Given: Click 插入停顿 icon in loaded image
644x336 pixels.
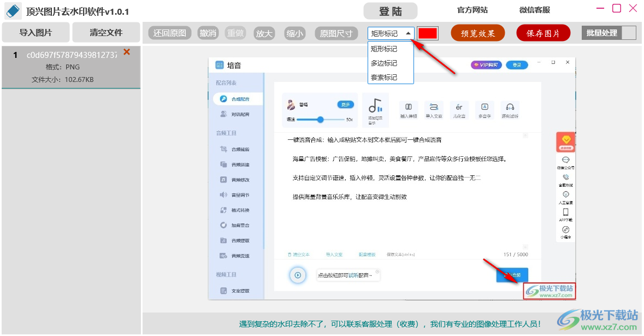Looking at the screenshot, I should point(408,110).
